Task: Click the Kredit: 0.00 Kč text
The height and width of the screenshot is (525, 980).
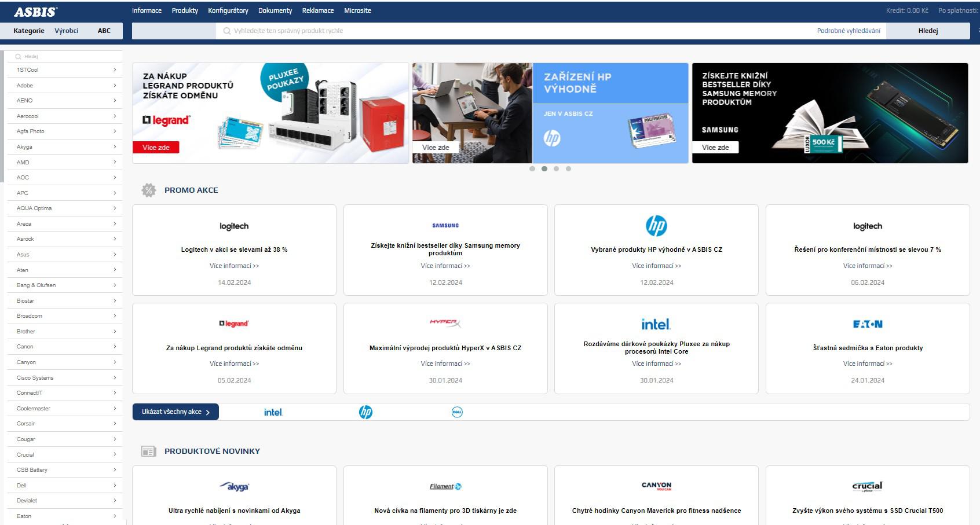Action: (x=907, y=10)
